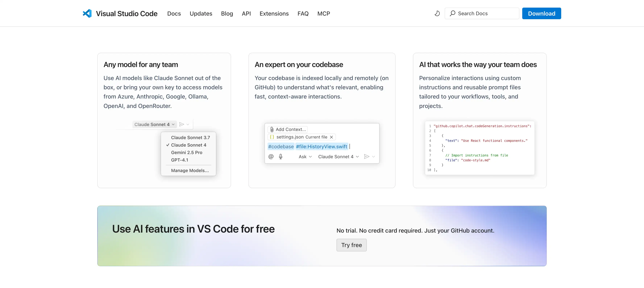Expand send options chevron in model picker

(188, 124)
